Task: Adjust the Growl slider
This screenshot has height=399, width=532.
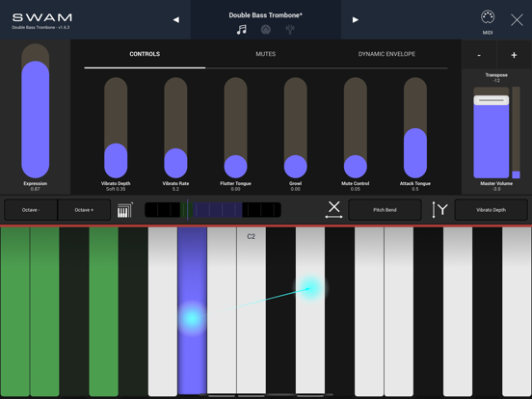Action: (x=296, y=127)
